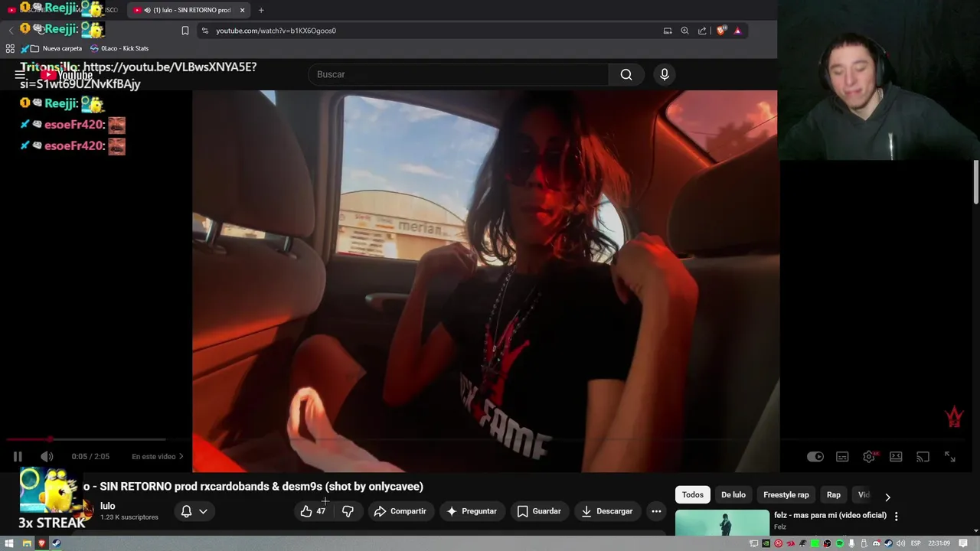Open Brave browser taskbar icon
This screenshot has height=551, width=980.
click(x=41, y=543)
